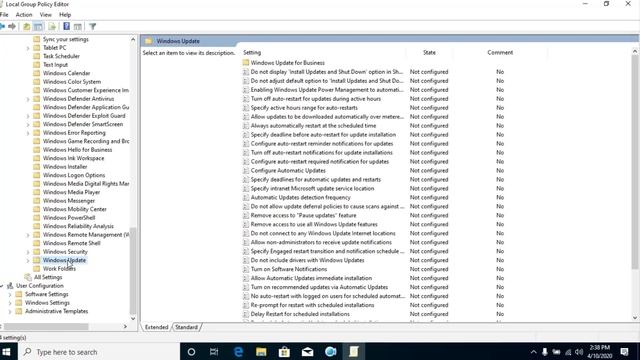Select Always automatically restart at the scheduled time

(313, 126)
